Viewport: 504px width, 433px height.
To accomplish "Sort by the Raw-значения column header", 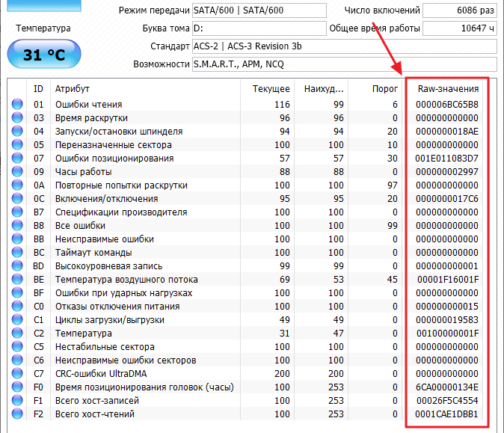I will (448, 88).
